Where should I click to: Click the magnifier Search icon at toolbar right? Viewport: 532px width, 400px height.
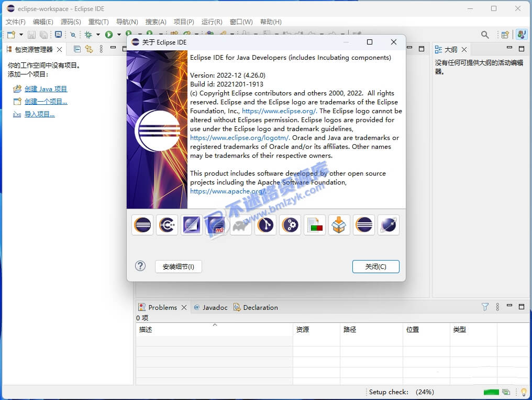(485, 35)
